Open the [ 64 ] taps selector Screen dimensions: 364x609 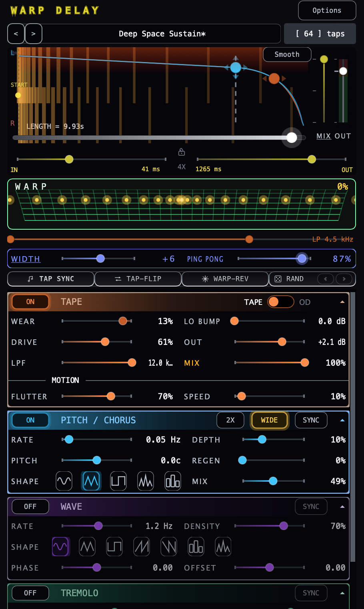[320, 34]
